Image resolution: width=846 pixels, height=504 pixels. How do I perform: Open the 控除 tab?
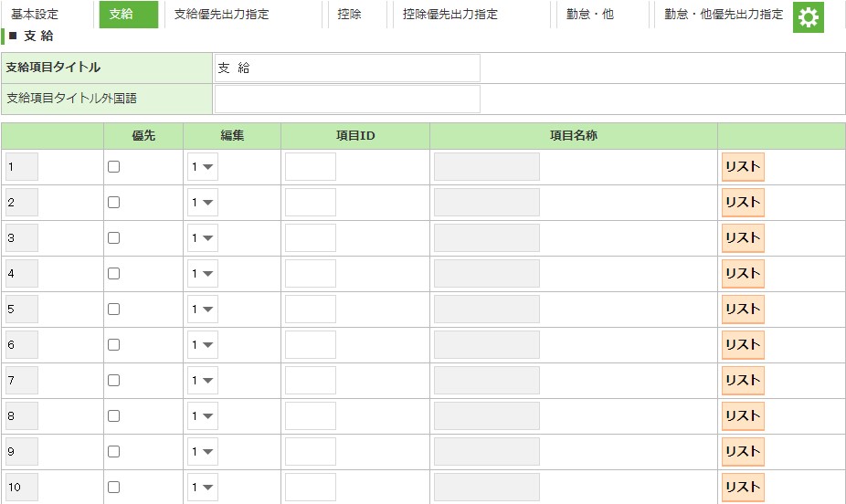click(x=349, y=15)
